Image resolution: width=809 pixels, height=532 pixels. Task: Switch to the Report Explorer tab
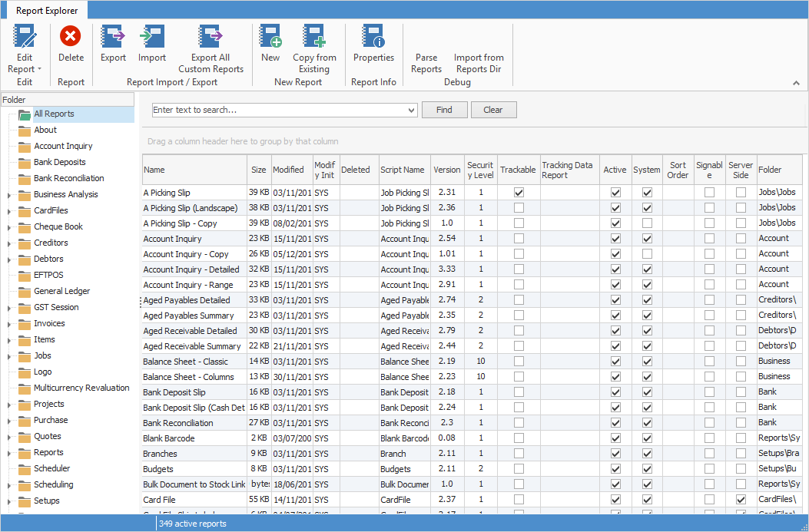[45, 11]
